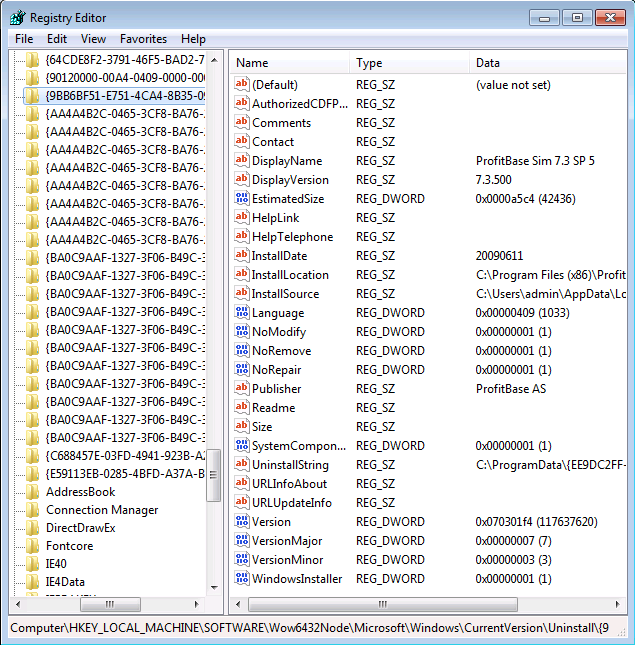The image size is (635, 645).
Task: Open the Favorites menu
Action: click(143, 39)
